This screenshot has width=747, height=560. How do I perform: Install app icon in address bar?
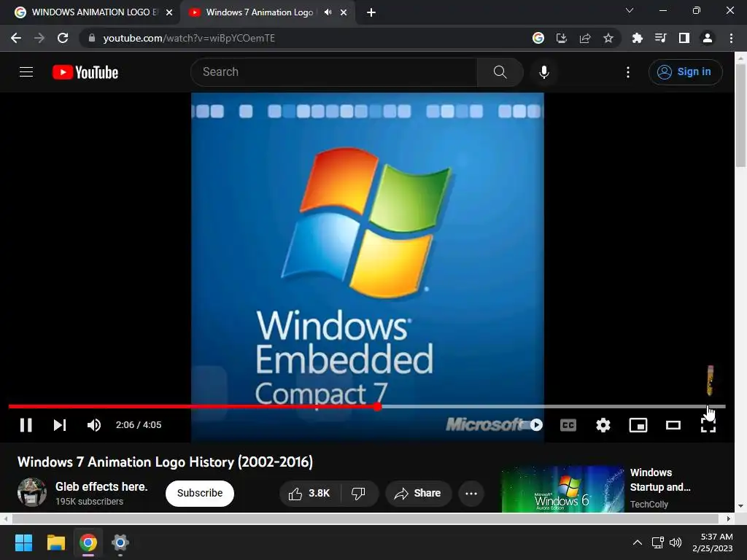(x=562, y=38)
